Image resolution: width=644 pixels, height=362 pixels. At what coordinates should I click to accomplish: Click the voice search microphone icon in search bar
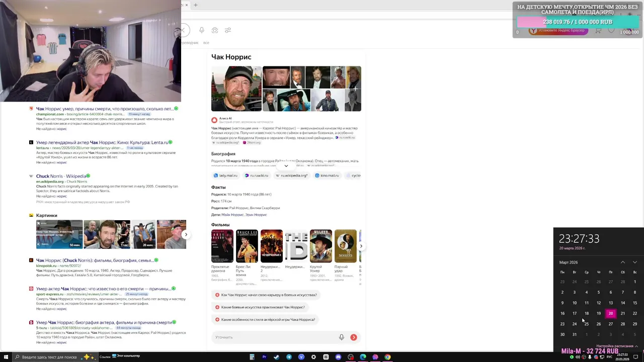point(201,30)
